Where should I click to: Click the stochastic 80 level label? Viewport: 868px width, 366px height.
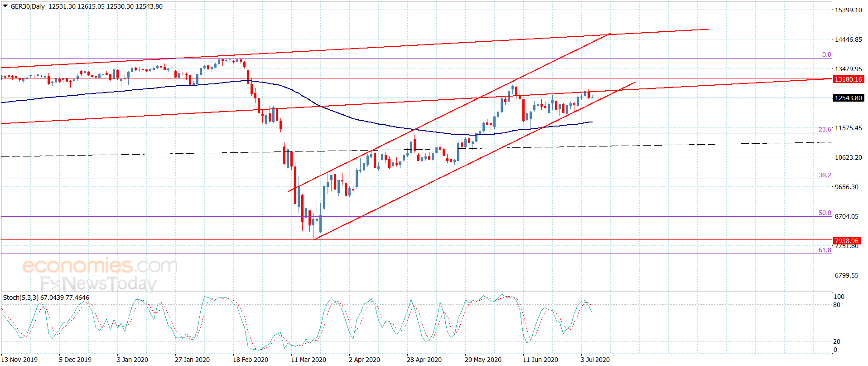pyautogui.click(x=837, y=305)
